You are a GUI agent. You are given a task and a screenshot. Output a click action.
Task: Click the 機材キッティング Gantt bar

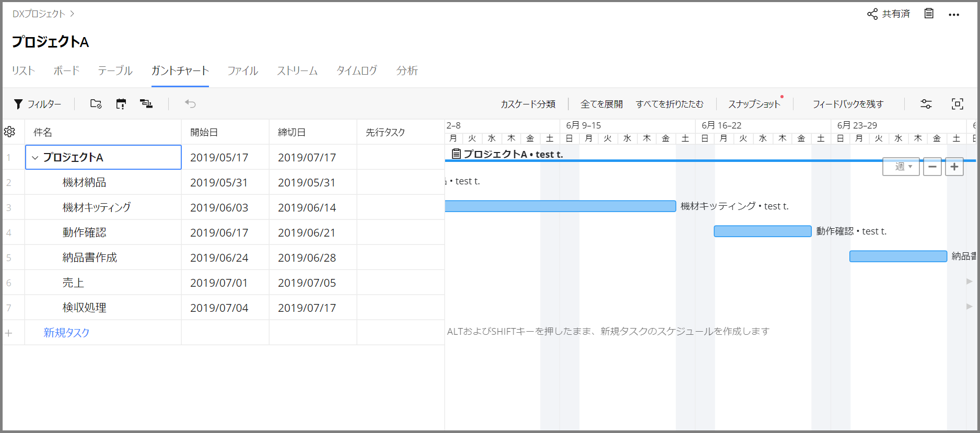click(561, 206)
